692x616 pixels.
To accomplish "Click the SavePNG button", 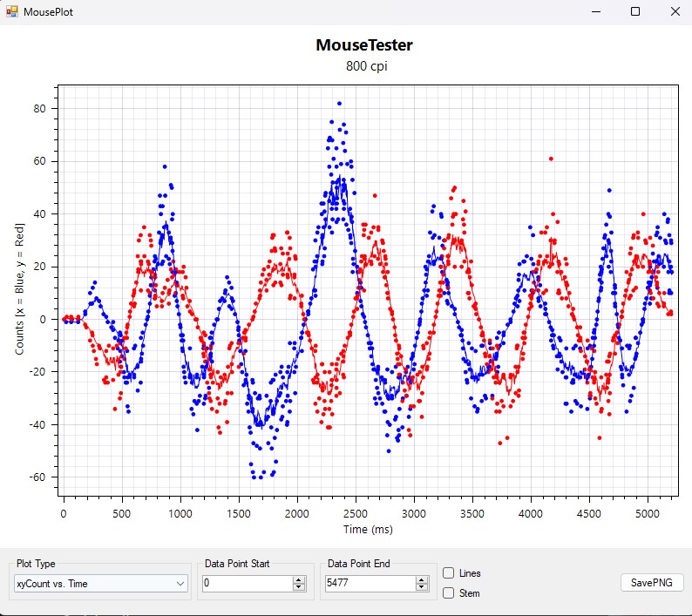I will point(652,583).
